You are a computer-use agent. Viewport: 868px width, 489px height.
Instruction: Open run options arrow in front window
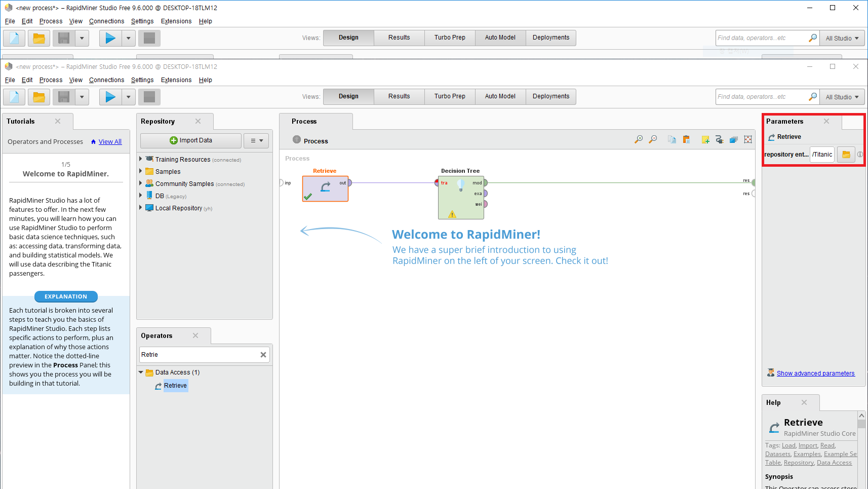coord(129,97)
